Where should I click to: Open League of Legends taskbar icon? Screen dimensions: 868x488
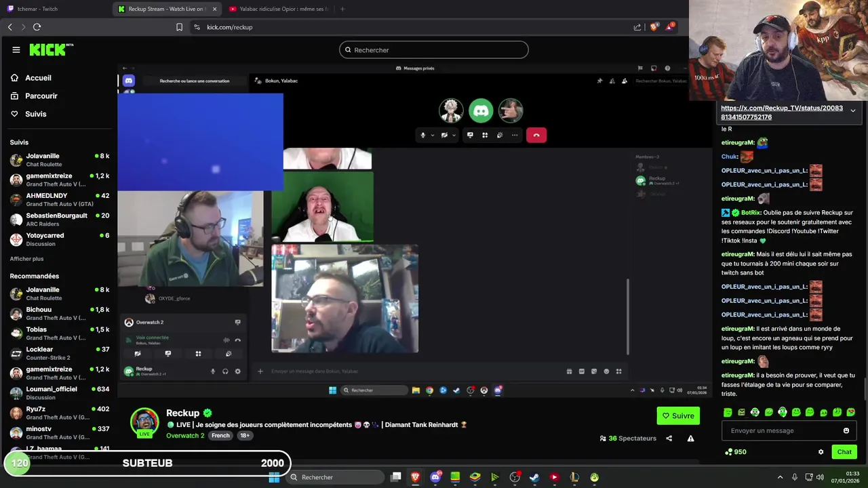574,477
